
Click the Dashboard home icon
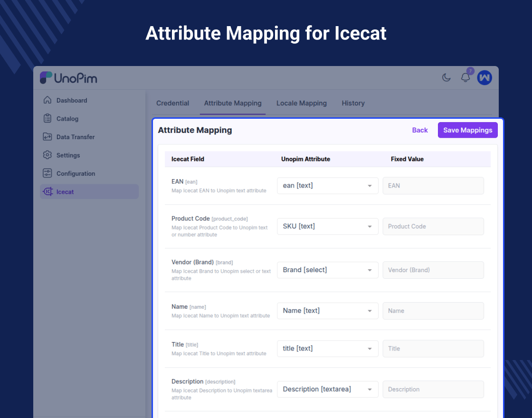[47, 100]
